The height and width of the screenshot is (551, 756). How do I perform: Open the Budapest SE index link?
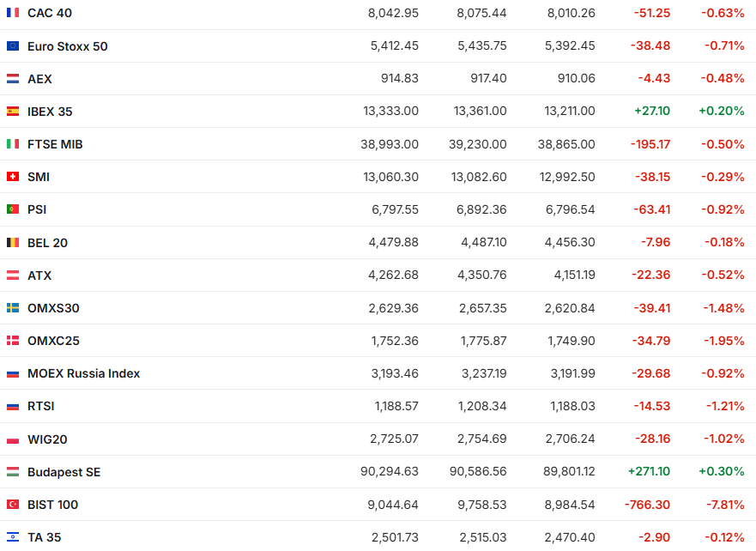click(64, 472)
